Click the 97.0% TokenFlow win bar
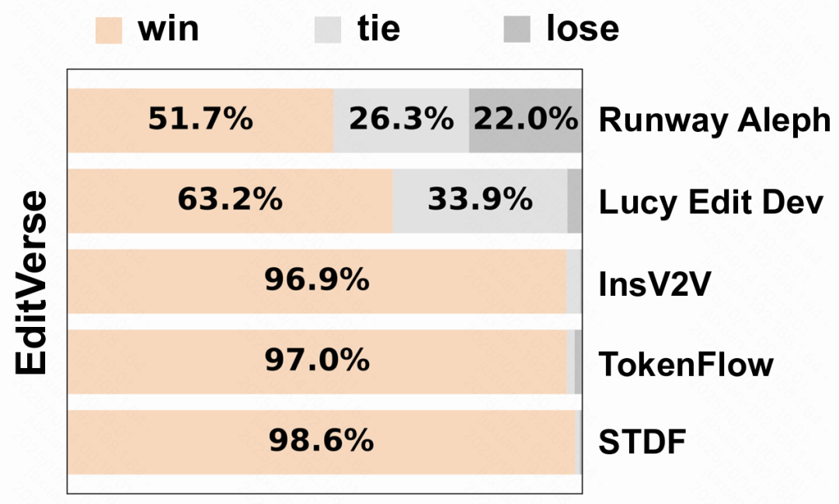The width and height of the screenshot is (839, 504). [x=317, y=361]
